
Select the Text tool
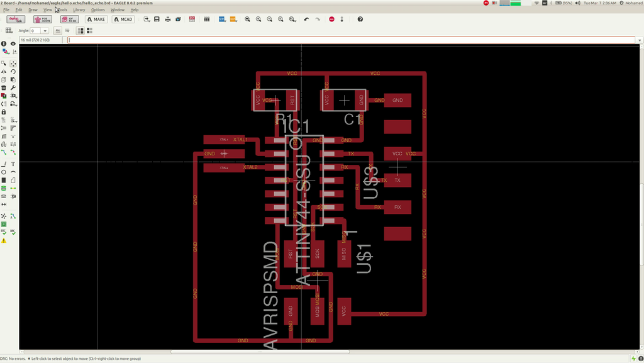13,164
